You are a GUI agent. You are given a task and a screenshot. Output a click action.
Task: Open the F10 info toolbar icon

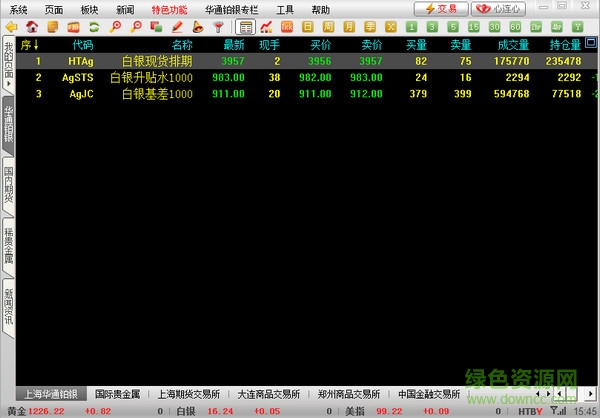point(73,27)
